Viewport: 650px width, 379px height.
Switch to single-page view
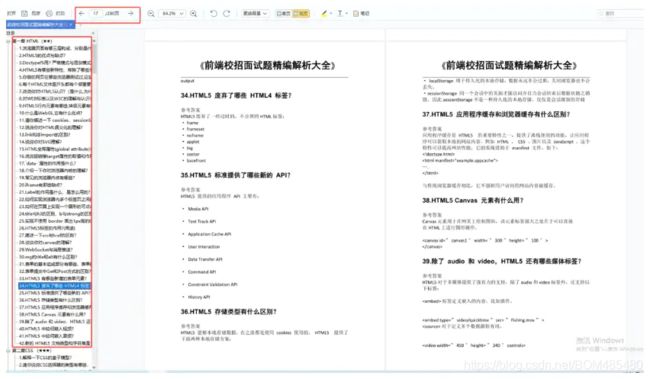284,13
